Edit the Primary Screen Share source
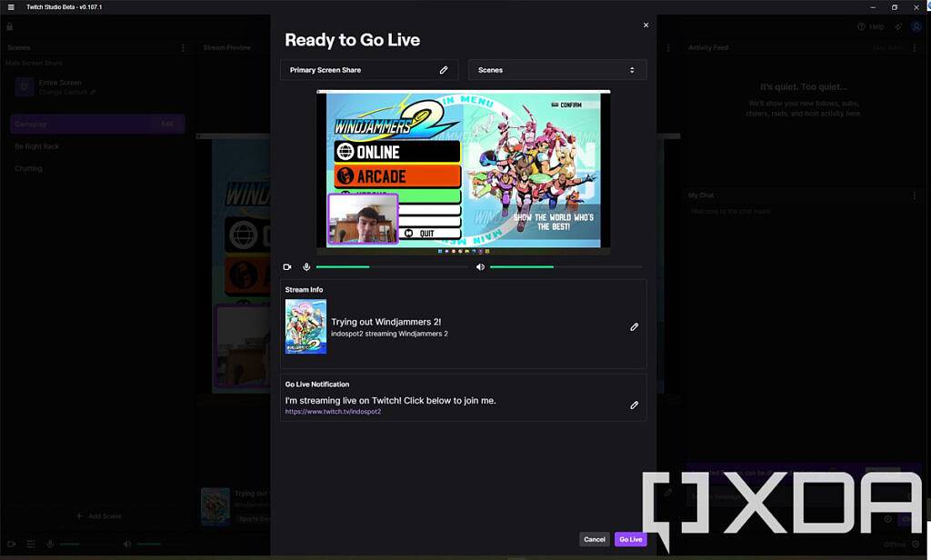The image size is (931, 560). point(444,69)
